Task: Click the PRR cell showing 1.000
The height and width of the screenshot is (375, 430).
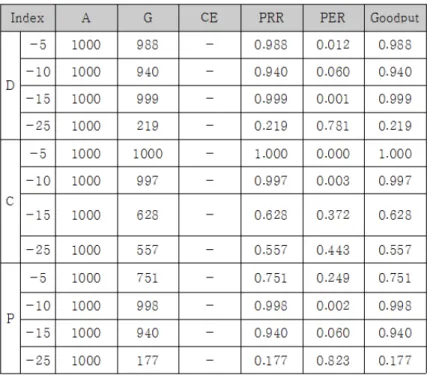Action: 272,154
